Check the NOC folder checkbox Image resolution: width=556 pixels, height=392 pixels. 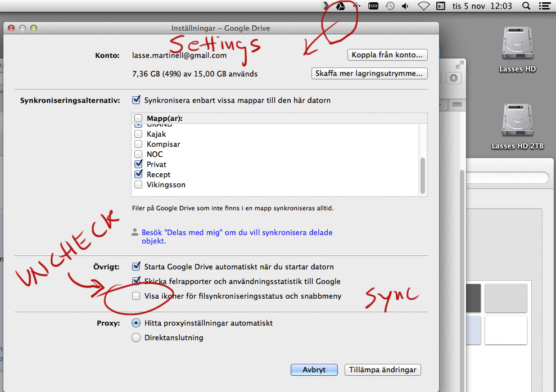138,154
